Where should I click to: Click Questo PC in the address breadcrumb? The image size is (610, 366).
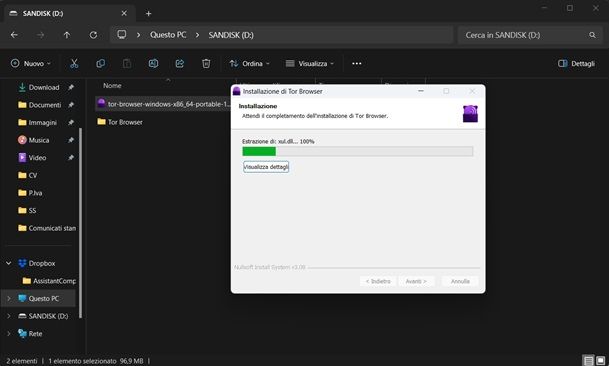[168, 35]
